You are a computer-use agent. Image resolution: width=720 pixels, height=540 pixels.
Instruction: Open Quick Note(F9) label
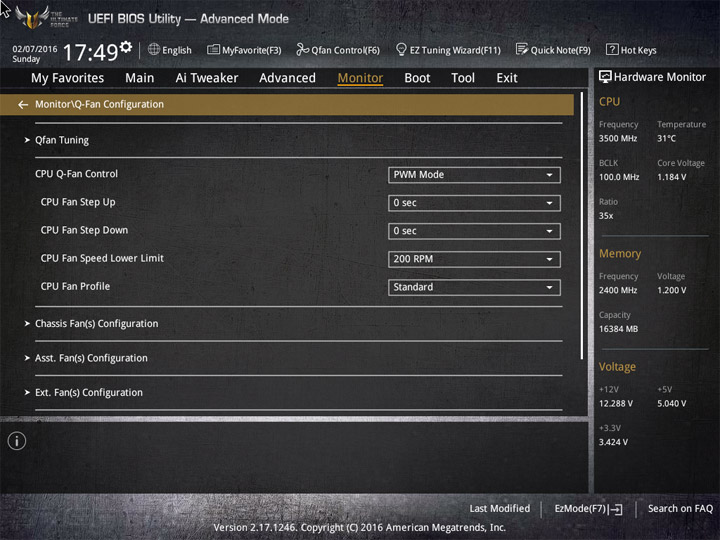point(561,50)
